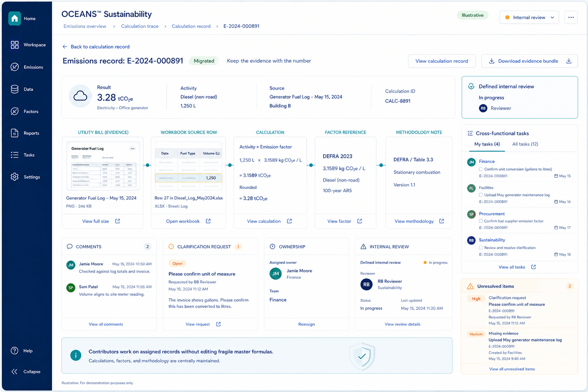Viewport: 588px width, 392px height.
Task: Open the Generator Fuel Log thumbnail
Action: (103, 166)
